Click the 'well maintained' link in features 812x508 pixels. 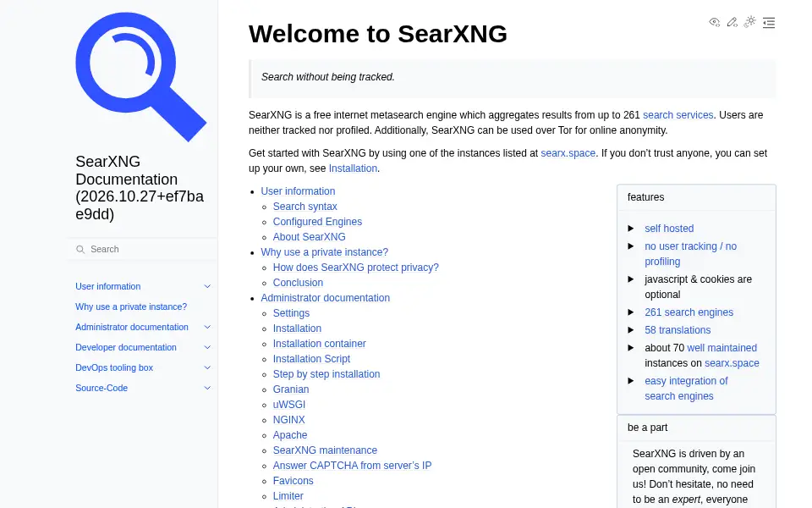tap(721, 348)
